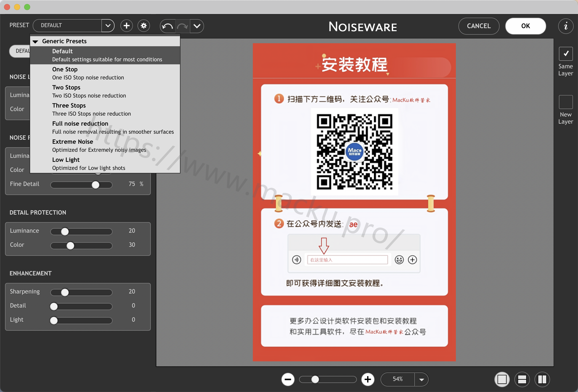Click the CANCEL button
Image resolution: width=578 pixels, height=392 pixels.
(x=479, y=26)
